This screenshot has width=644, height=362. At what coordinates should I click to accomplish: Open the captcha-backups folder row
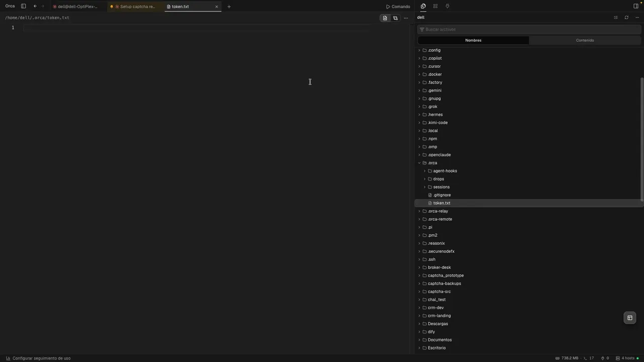point(527,284)
